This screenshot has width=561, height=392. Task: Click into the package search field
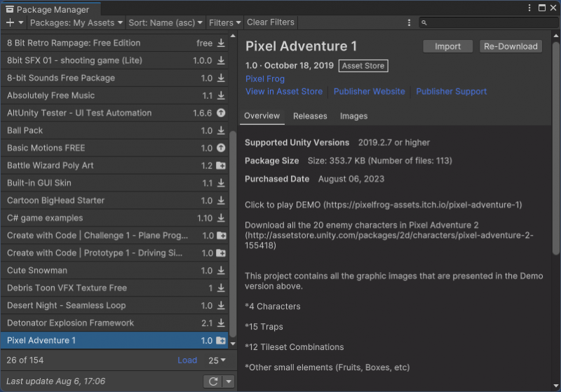488,23
